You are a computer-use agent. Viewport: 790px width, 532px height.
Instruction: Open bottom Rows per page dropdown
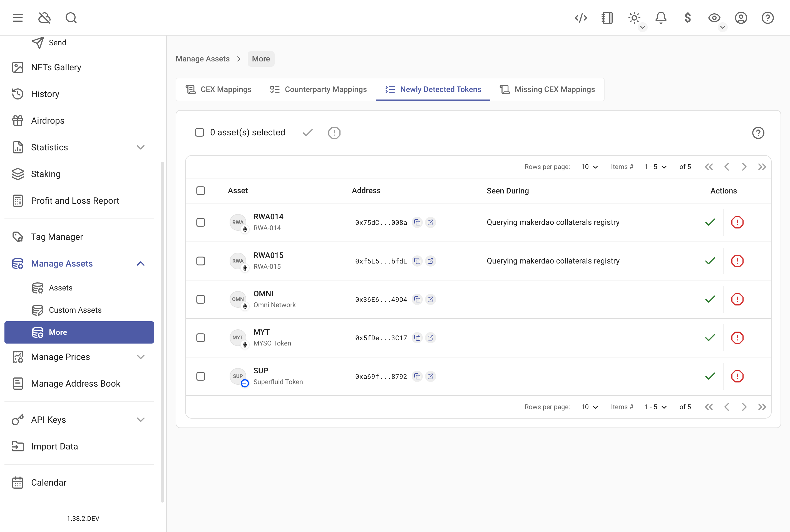click(x=590, y=407)
